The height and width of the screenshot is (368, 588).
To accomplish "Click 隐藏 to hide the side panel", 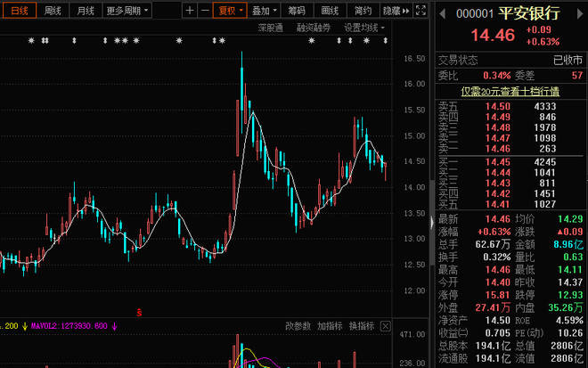I will pos(396,11).
